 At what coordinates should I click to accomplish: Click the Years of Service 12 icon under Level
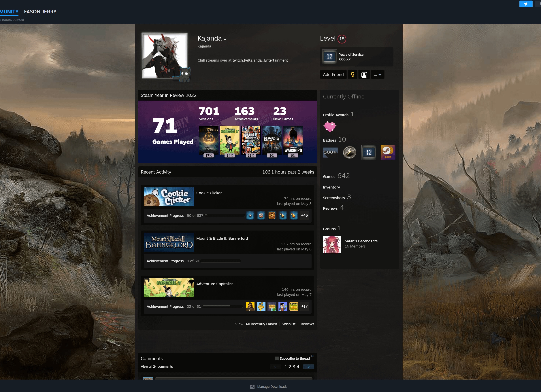pyautogui.click(x=329, y=57)
